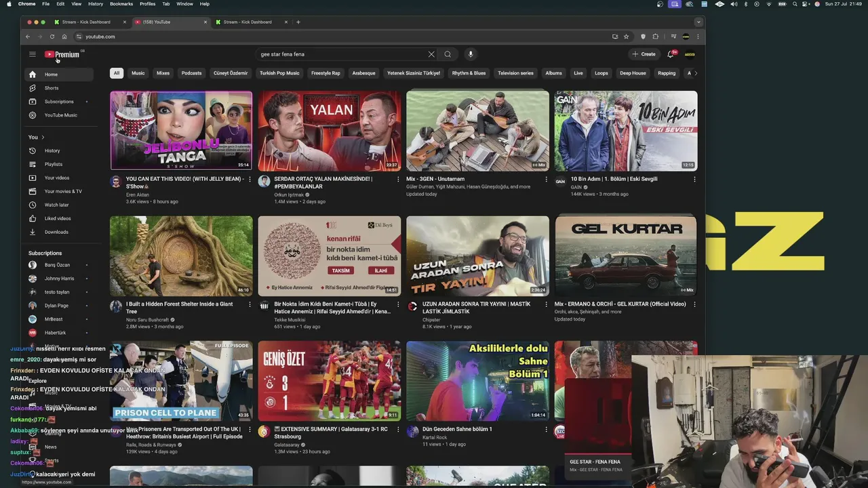Open Jelibonlu Tanga video thumbnail

[181, 130]
